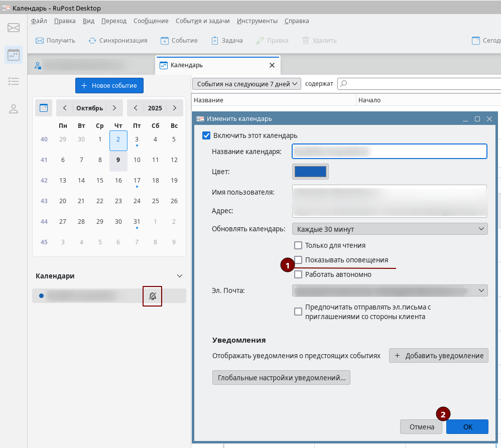Expand the events filter for next 7 days

pyautogui.click(x=246, y=84)
